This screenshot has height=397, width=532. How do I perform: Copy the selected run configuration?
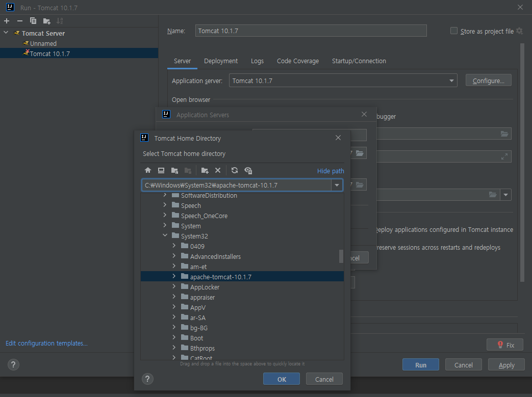33,21
